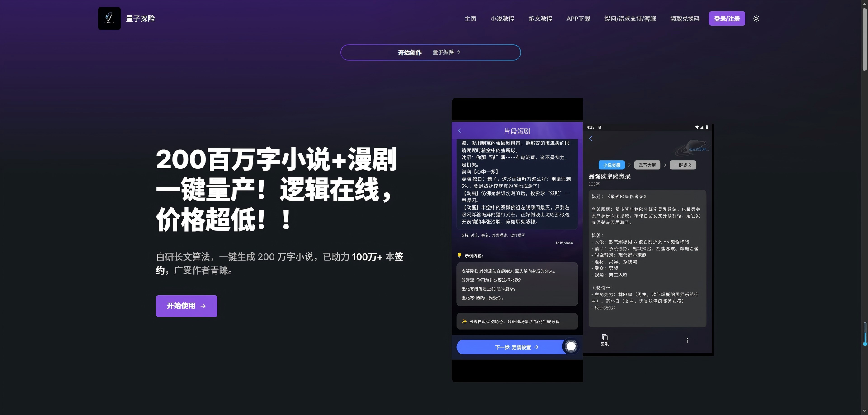Image resolution: width=868 pixels, height=415 pixels.
Task: Click the 最强欧皇修鬼录 title text
Action: (609, 177)
